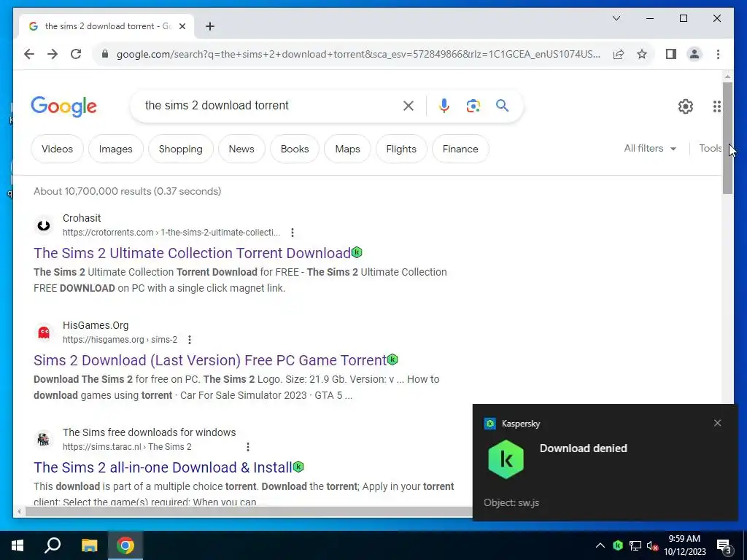Open more options for sims.tarac.nl result
The height and width of the screenshot is (560, 747).
point(248,447)
